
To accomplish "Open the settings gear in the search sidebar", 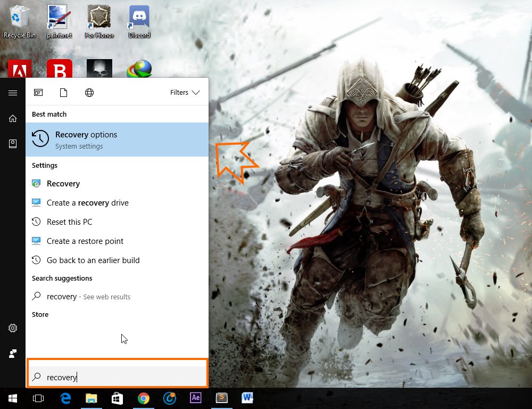I will pyautogui.click(x=13, y=328).
